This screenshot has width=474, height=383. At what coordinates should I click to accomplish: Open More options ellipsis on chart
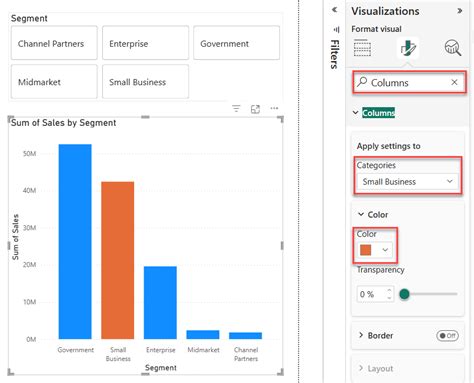pyautogui.click(x=274, y=108)
